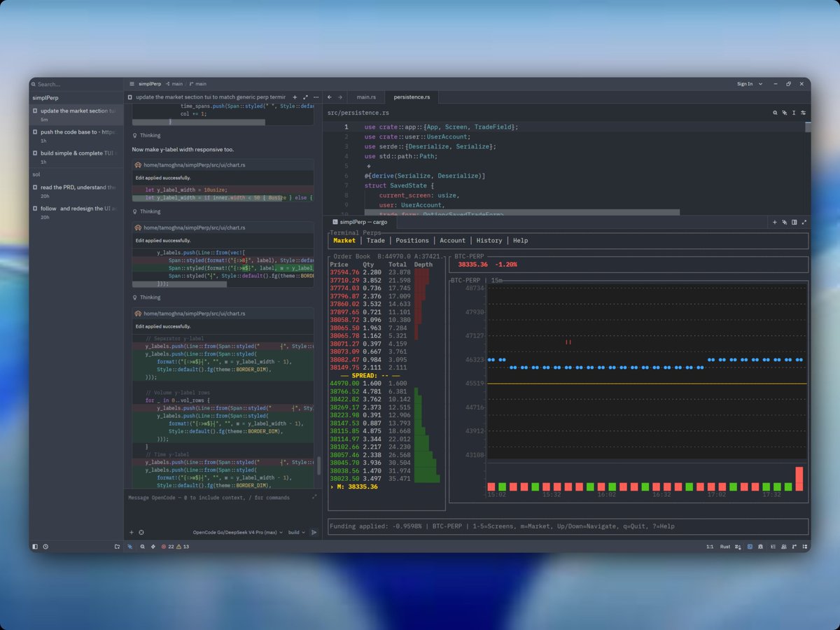Viewport: 840px width, 630px height.
Task: Collapse the sol thread group
Action: tap(36, 174)
